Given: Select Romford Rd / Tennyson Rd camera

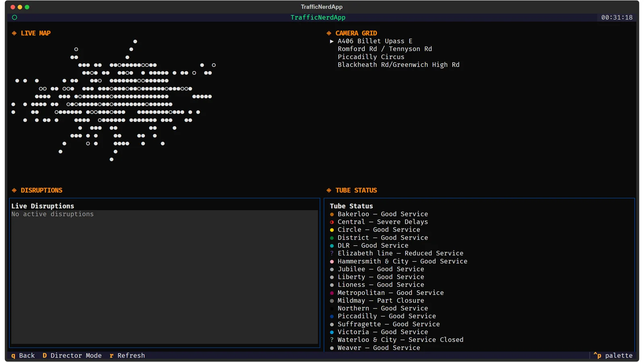Looking at the screenshot, I should [x=385, y=49].
